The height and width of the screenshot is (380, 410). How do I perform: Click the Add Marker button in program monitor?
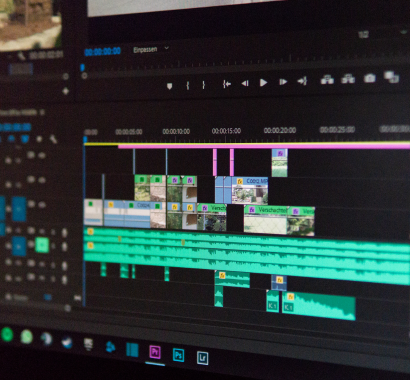pyautogui.click(x=169, y=86)
